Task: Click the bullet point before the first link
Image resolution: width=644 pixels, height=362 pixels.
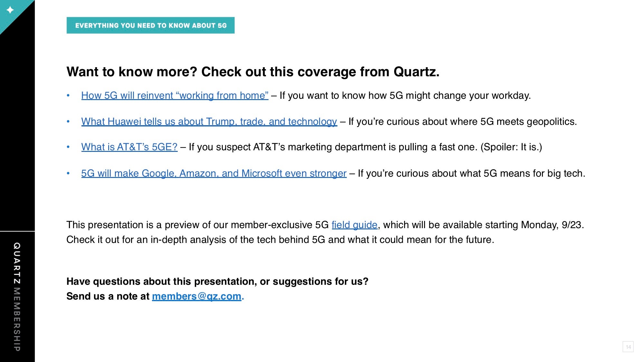Action: pyautogui.click(x=68, y=96)
